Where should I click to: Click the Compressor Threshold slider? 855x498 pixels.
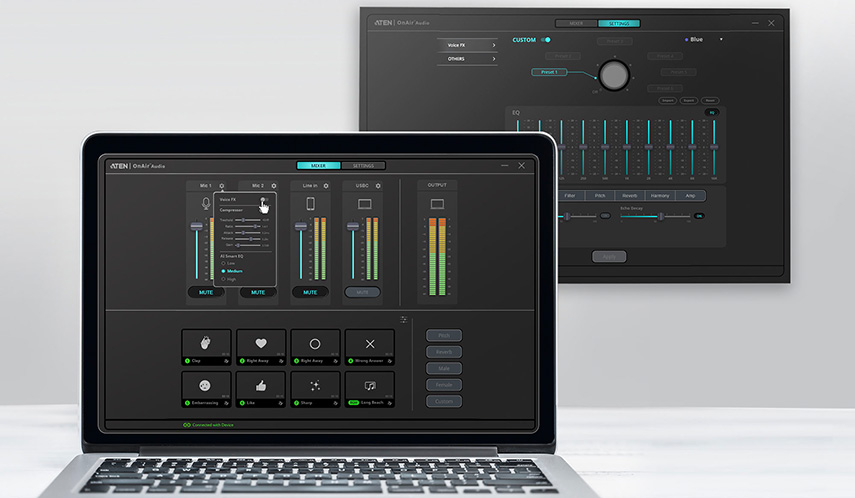pos(248,220)
